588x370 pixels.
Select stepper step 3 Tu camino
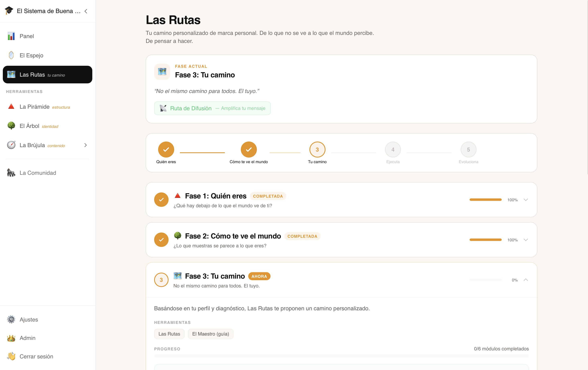point(317,150)
